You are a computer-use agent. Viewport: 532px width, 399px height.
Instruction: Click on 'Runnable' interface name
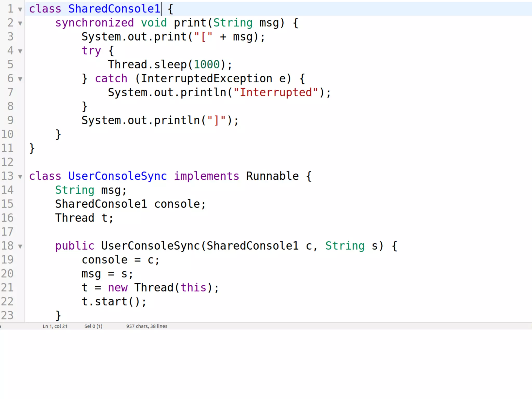coord(272,176)
